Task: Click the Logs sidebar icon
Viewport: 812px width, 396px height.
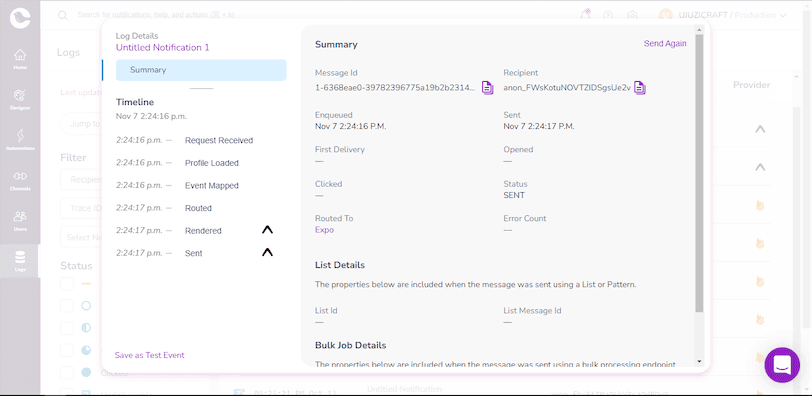Action: [20, 261]
